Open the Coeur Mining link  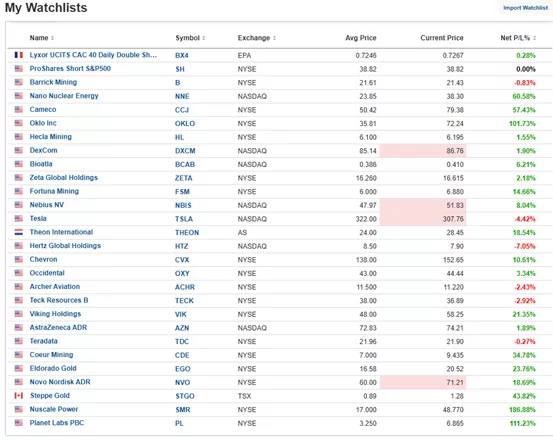coord(51,355)
